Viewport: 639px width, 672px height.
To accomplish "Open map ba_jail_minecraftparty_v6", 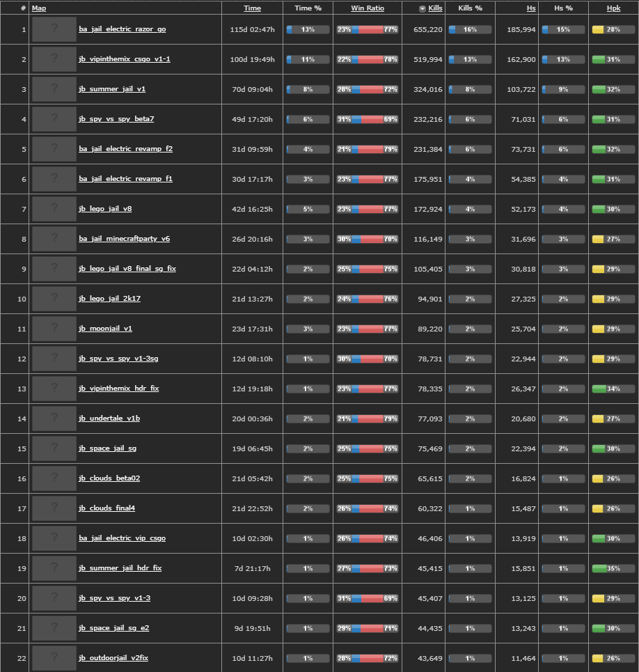I will pos(124,239).
